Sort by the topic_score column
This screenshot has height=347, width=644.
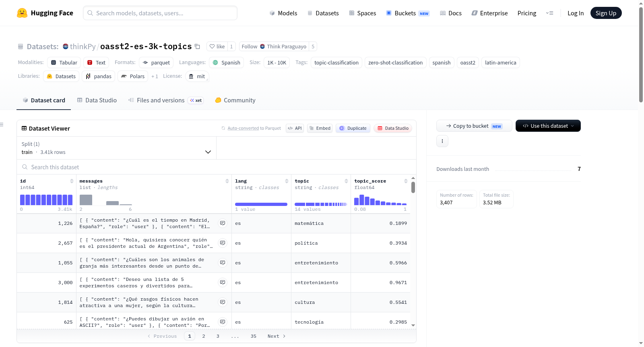(x=406, y=181)
